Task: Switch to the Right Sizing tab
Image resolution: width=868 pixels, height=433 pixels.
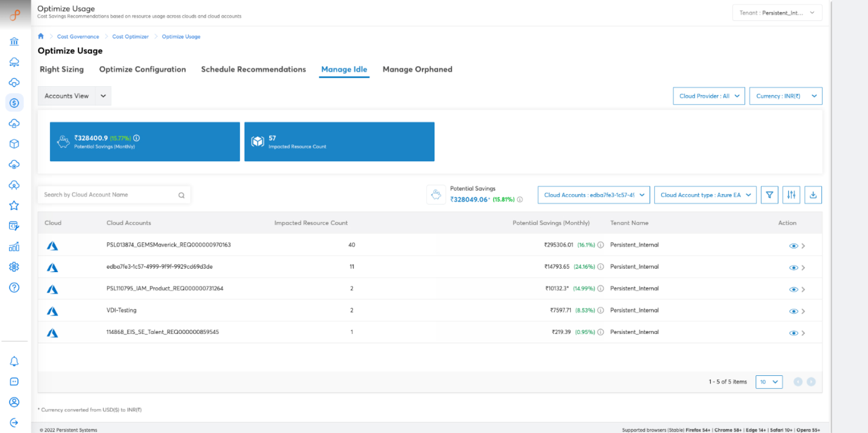Action: [x=62, y=69]
